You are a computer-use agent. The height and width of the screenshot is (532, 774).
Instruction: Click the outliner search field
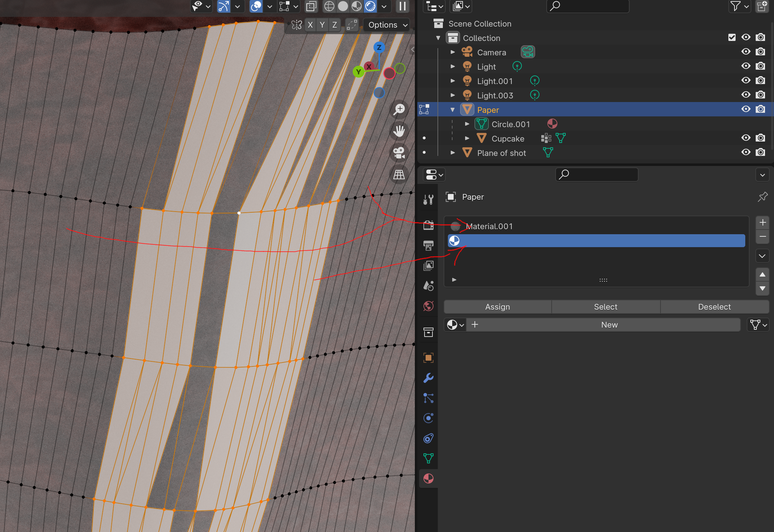[x=588, y=6]
